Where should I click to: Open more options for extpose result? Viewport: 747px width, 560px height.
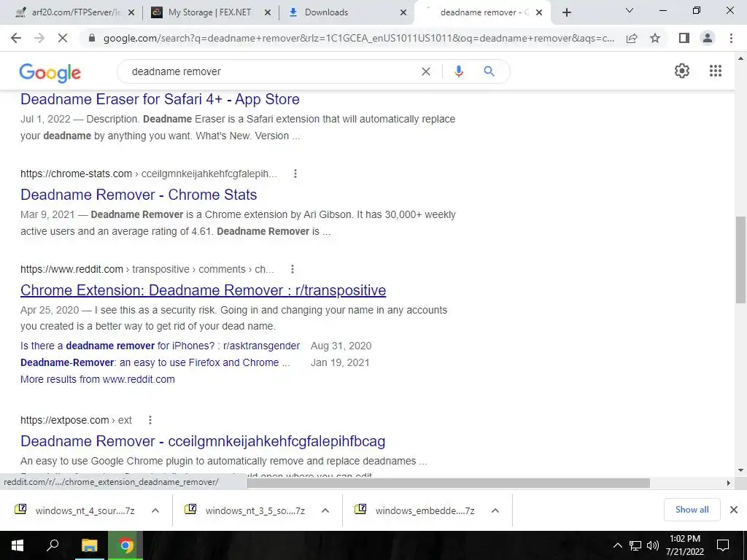tap(150, 420)
